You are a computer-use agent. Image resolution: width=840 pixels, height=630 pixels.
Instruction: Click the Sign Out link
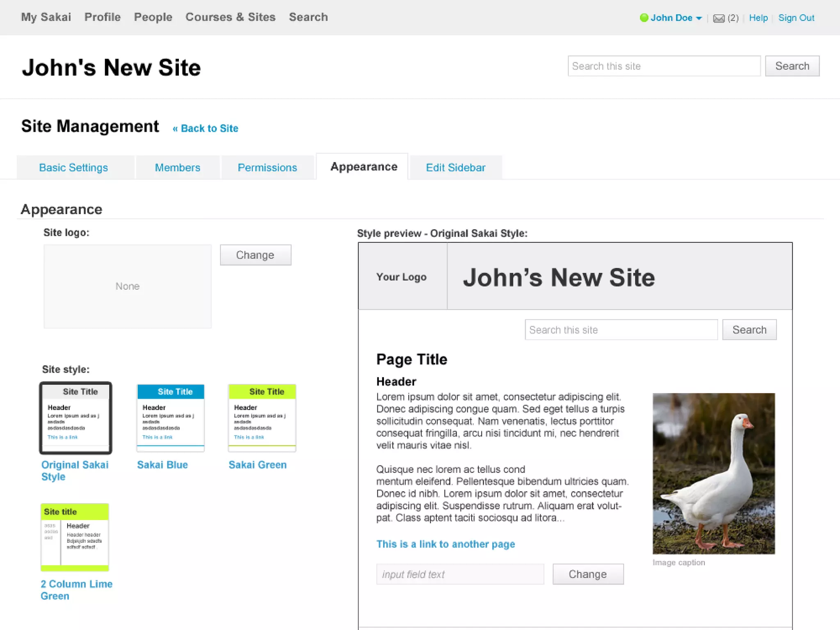(x=796, y=18)
